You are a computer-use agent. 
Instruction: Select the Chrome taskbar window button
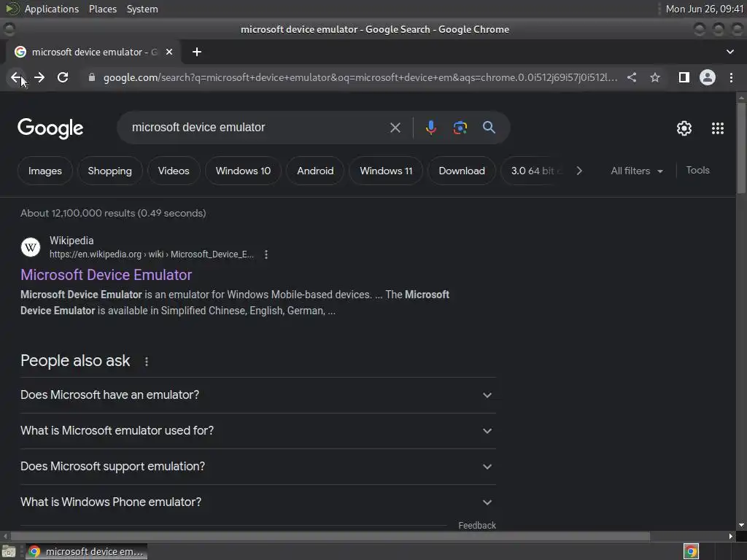click(86, 551)
